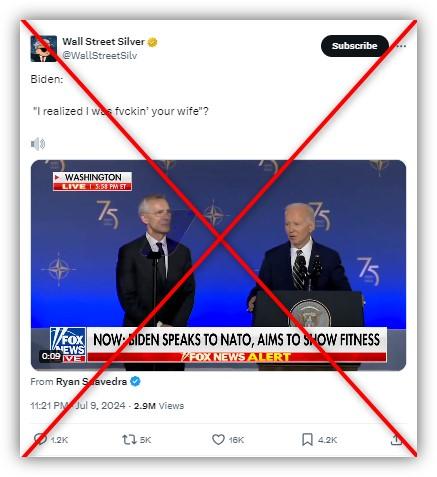Click the 16K likes count

236,440
